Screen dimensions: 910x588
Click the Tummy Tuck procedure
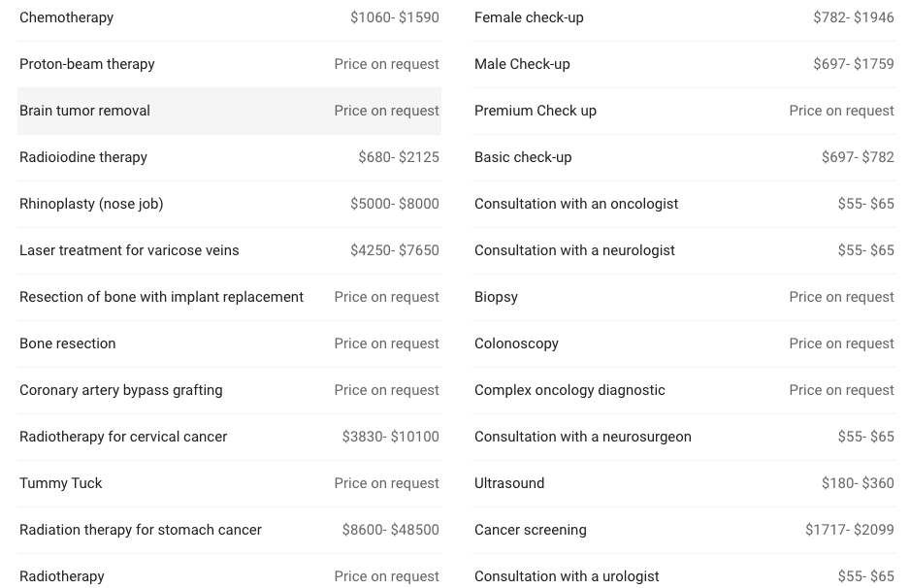[x=229, y=483]
